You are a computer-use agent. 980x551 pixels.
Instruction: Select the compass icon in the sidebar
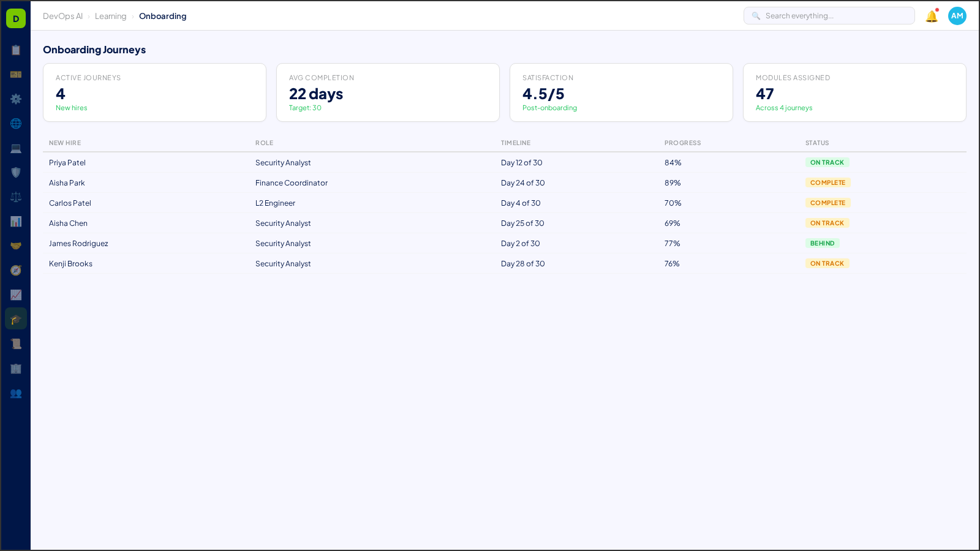coord(16,270)
